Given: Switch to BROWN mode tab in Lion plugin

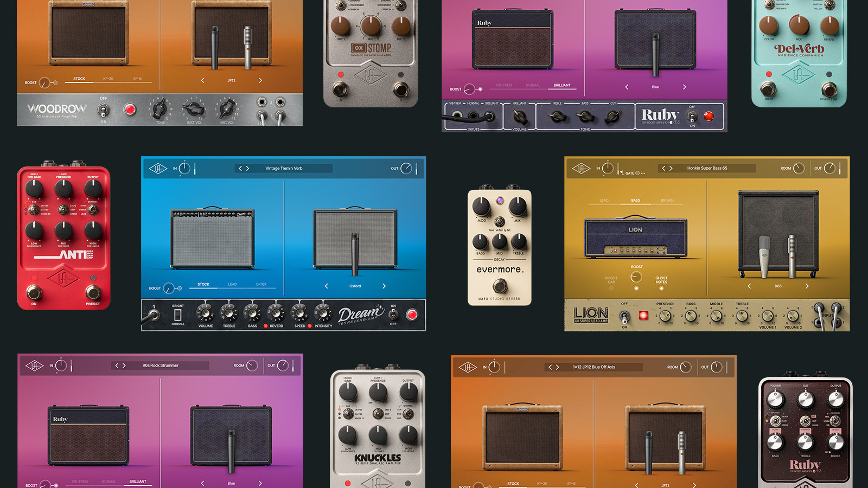Looking at the screenshot, I should [667, 201].
